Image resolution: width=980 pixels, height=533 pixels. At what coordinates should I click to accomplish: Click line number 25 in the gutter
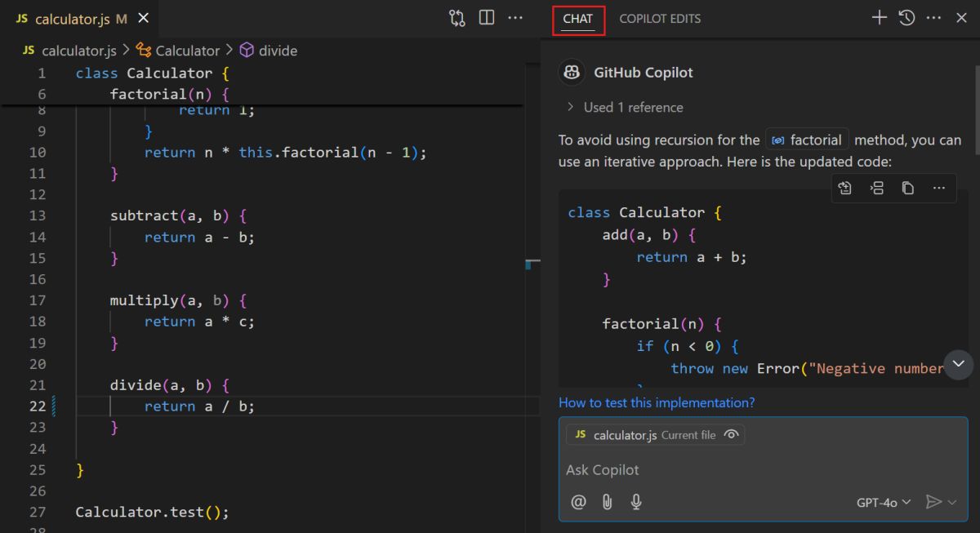coord(38,470)
